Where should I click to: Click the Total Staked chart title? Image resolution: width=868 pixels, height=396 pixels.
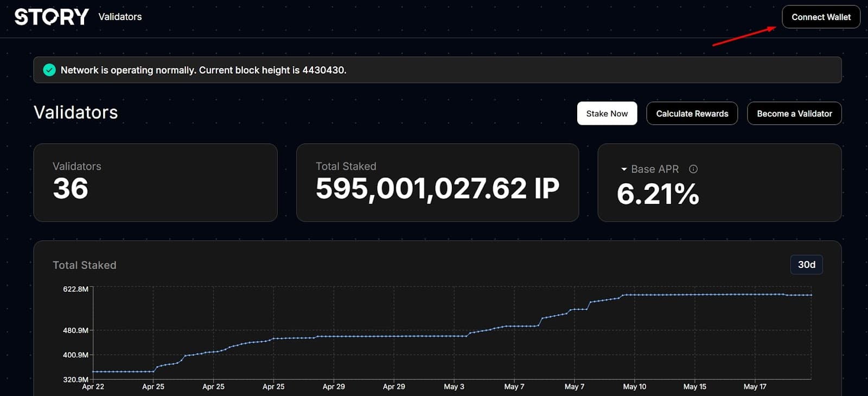click(85, 265)
